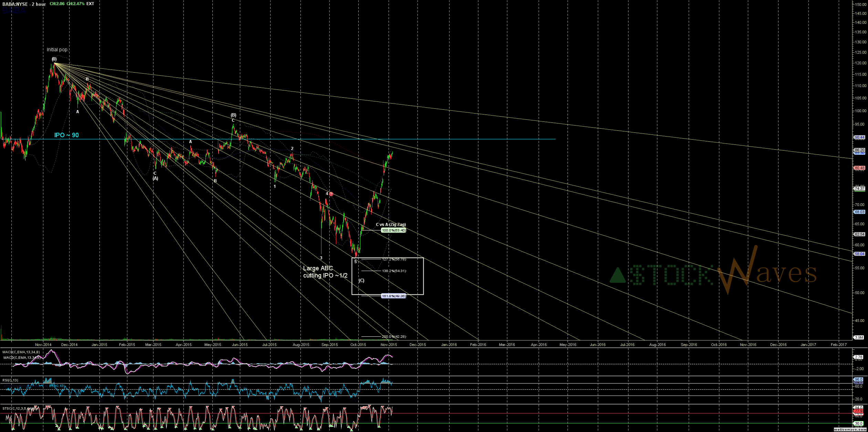
Task: Click the 86.20 last price tag
Action: 859,150
